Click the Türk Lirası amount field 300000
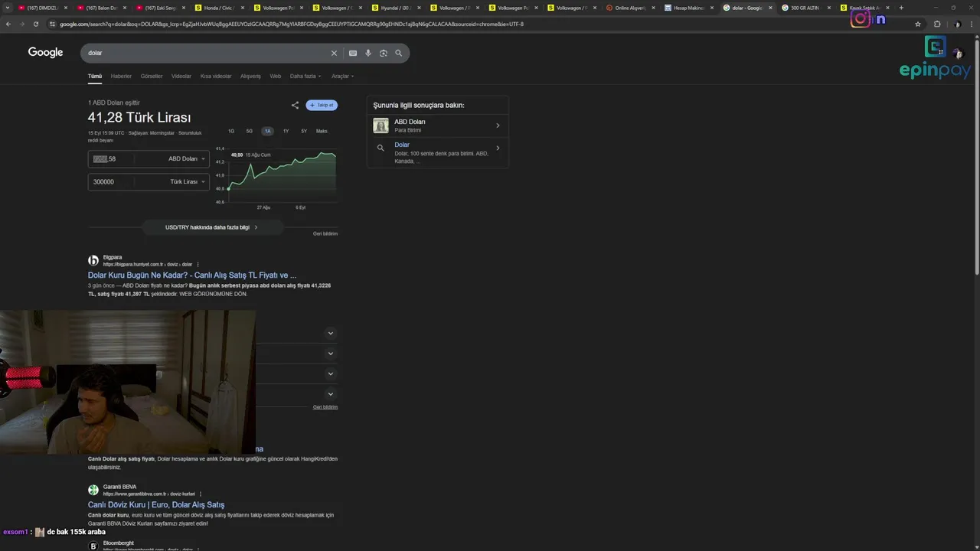Viewport: 980px width, 551px height. [111, 182]
